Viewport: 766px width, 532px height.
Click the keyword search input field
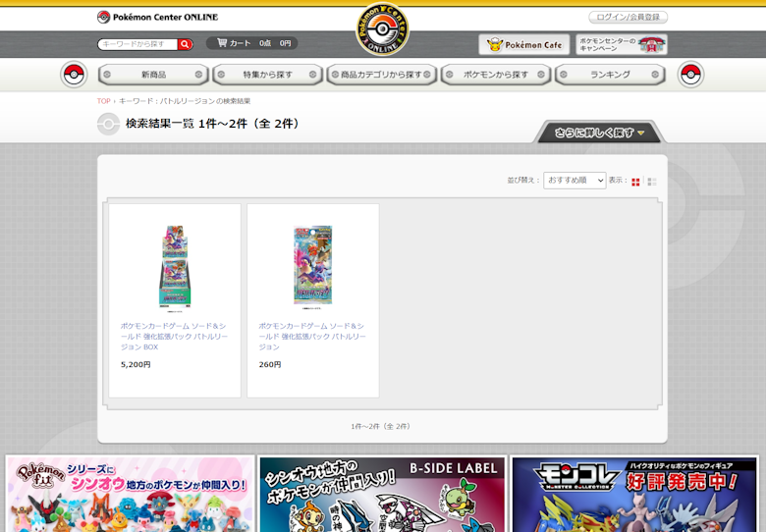point(137,44)
